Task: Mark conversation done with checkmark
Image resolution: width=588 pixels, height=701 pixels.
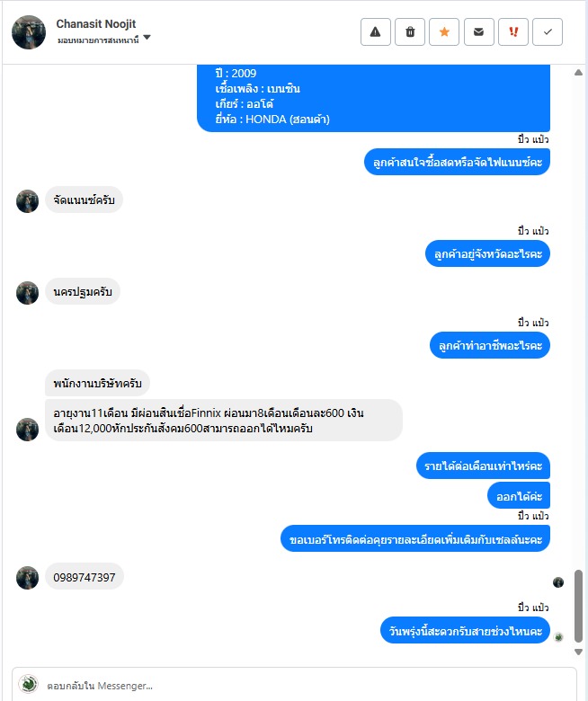Action: [548, 32]
